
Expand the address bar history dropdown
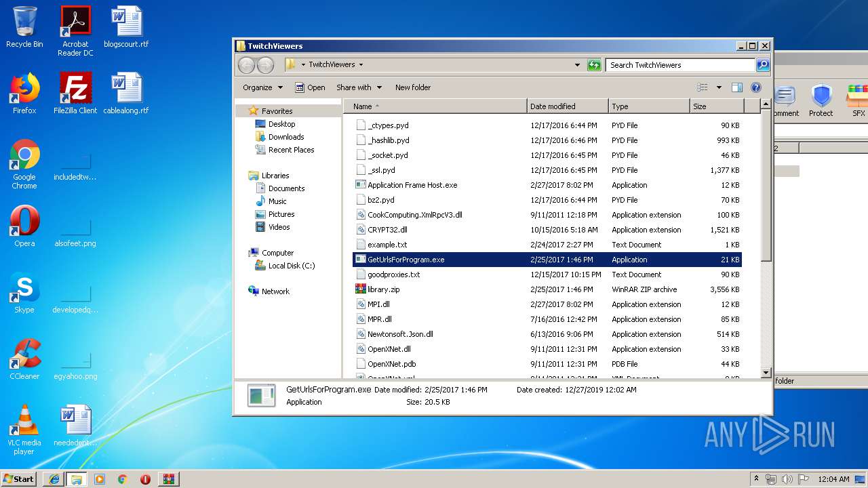(577, 65)
